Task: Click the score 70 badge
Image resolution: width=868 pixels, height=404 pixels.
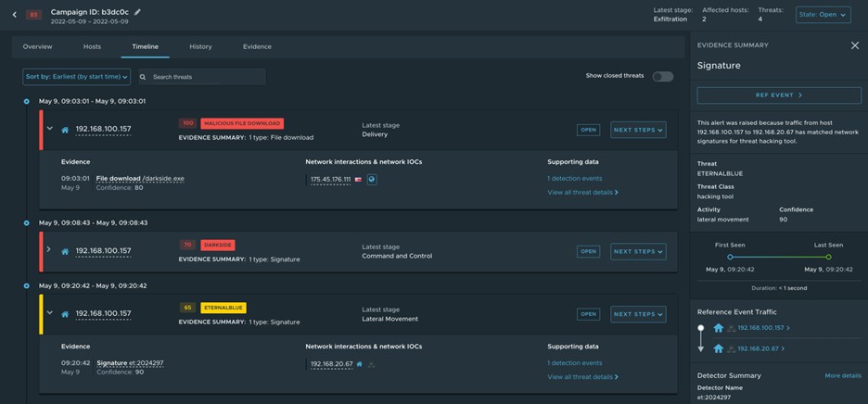Action: (x=187, y=245)
